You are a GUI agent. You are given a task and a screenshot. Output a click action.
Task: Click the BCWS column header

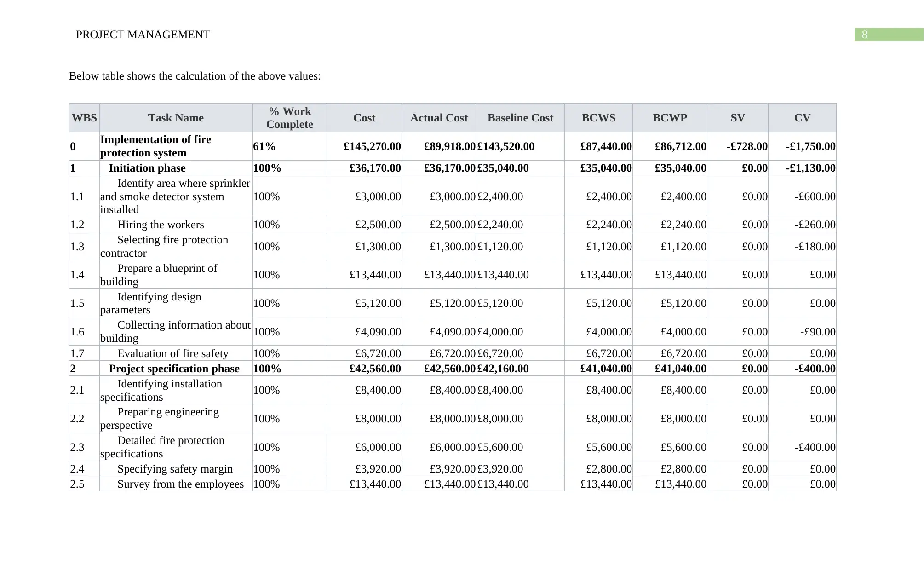click(x=598, y=118)
